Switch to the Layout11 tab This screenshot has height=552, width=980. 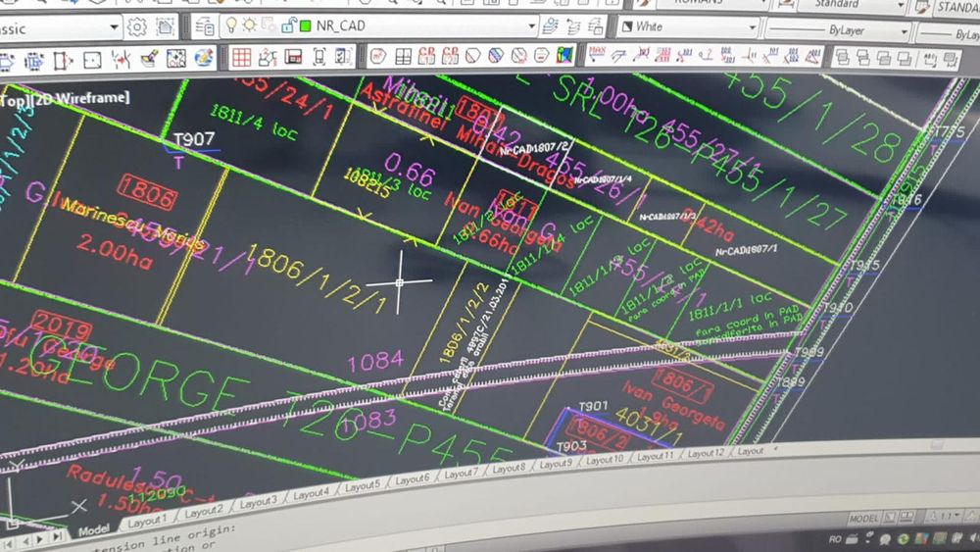click(x=655, y=456)
